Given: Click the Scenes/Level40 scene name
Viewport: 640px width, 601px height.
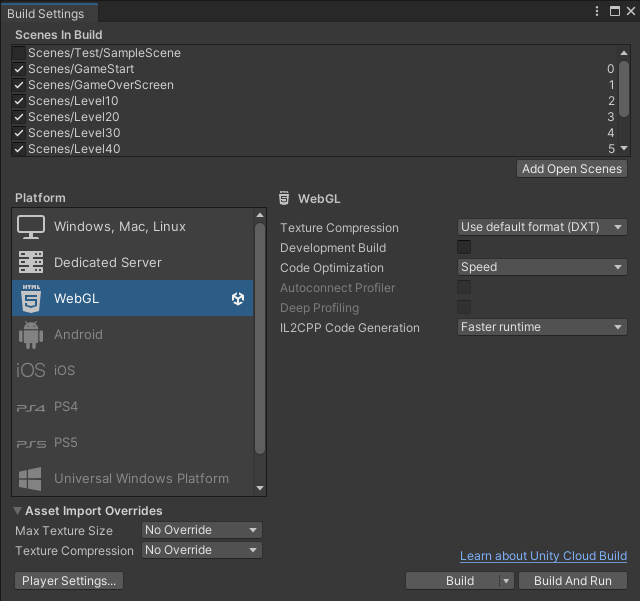Looking at the screenshot, I should [74, 149].
